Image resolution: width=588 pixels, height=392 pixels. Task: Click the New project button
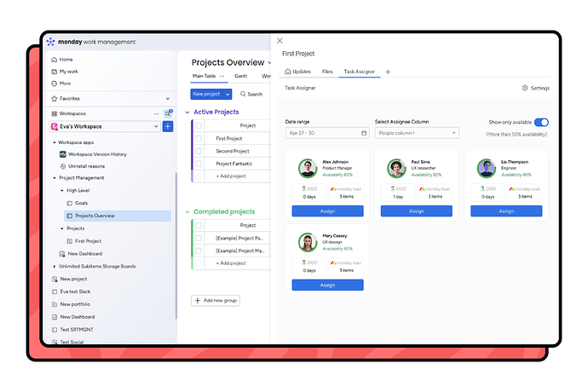(x=206, y=94)
